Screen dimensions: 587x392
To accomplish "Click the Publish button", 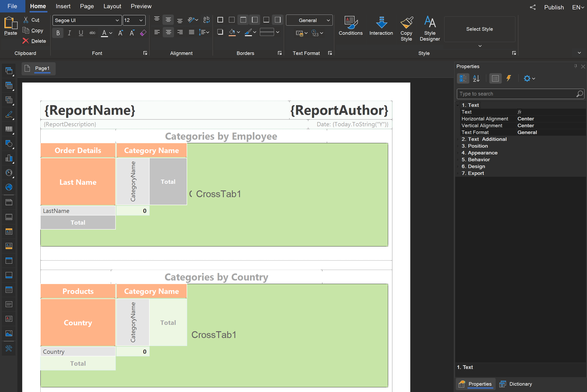I will [x=554, y=7].
